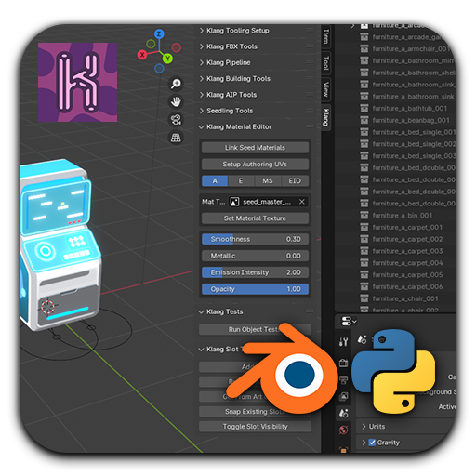The image size is (476, 476).
Task: Click the hollow blue negative Z gizmo circle
Action: pyautogui.click(x=159, y=68)
